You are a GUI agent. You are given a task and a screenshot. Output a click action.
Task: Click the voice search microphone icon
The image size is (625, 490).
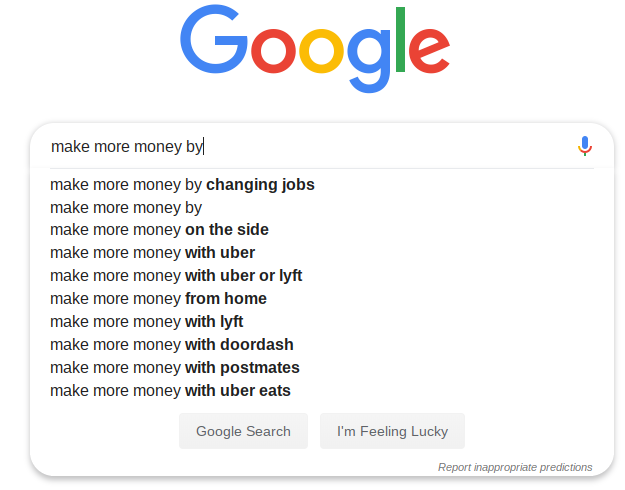point(584,146)
